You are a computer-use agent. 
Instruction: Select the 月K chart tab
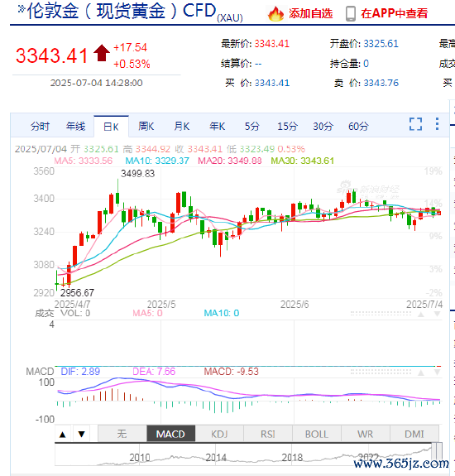pos(182,127)
